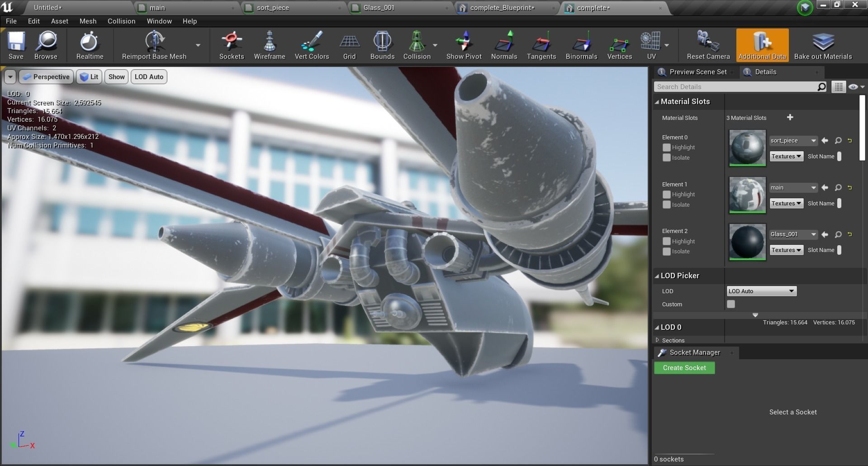The height and width of the screenshot is (466, 868).
Task: Show the UV layout overlay
Action: coord(651,45)
